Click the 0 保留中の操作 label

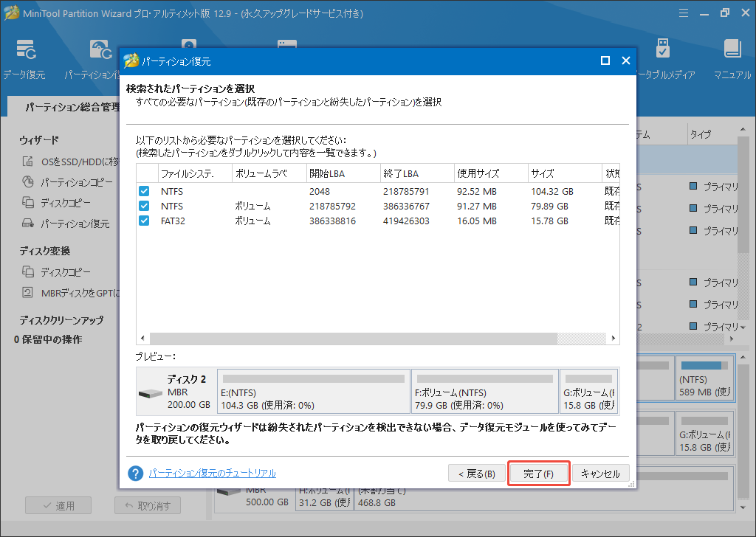point(48,339)
